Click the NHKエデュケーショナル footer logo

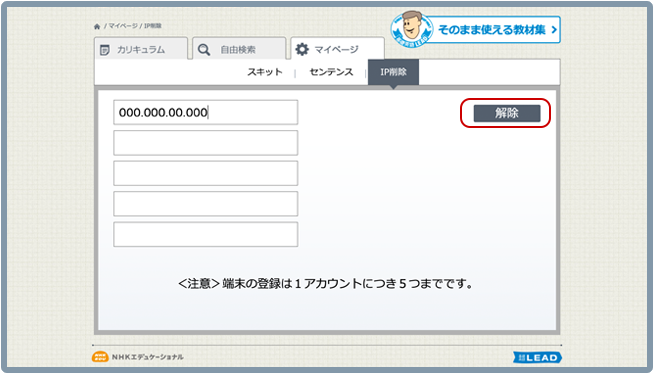pos(138,357)
